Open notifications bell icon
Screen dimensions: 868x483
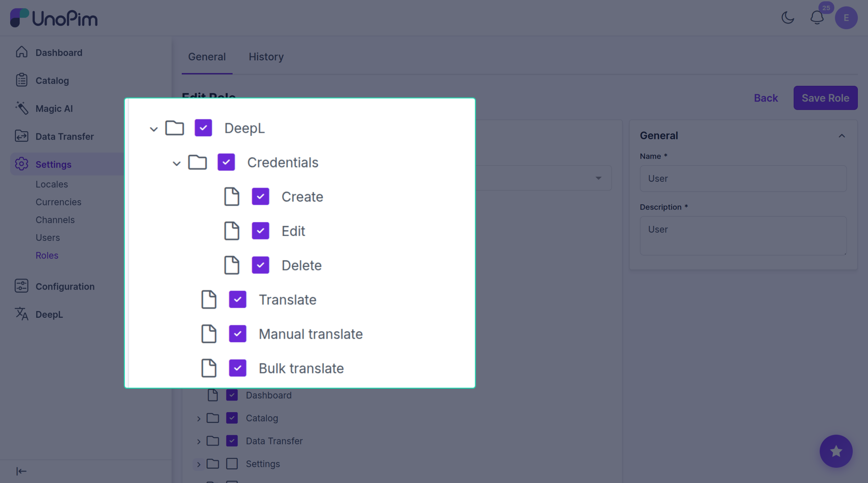817,18
